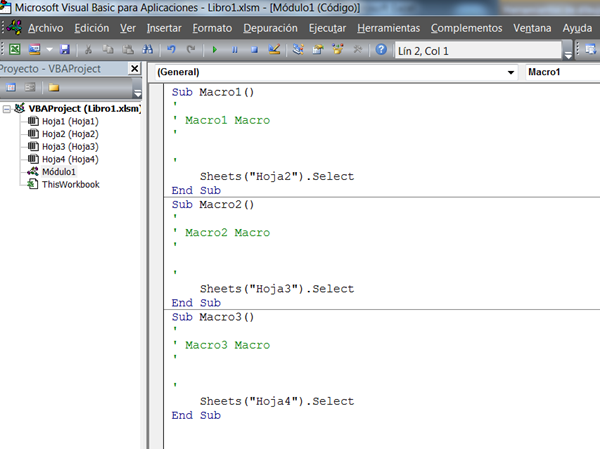Open the Macro1 procedure dropdown
600x449 pixels.
pyautogui.click(x=560, y=72)
